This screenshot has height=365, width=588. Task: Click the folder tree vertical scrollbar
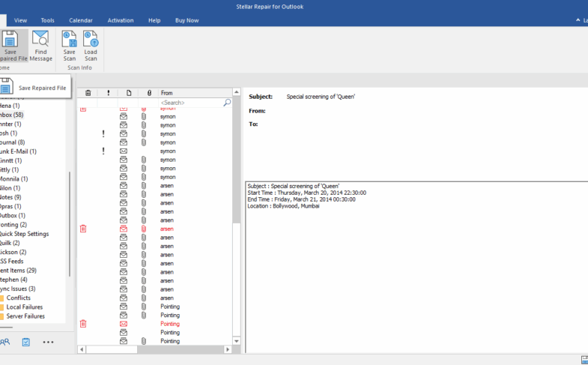(70, 224)
